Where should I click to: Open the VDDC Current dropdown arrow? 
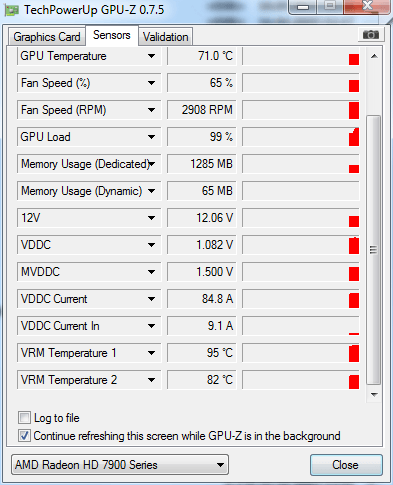pyautogui.click(x=151, y=299)
